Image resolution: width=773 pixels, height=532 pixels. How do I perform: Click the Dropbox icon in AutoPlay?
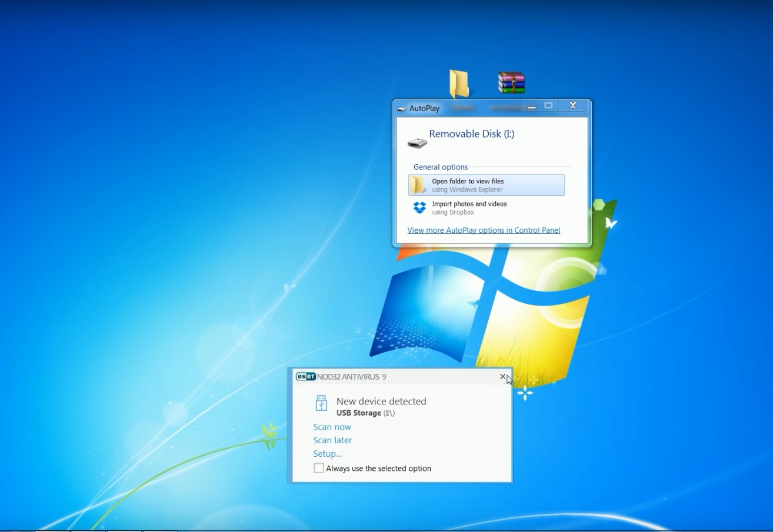(419, 208)
